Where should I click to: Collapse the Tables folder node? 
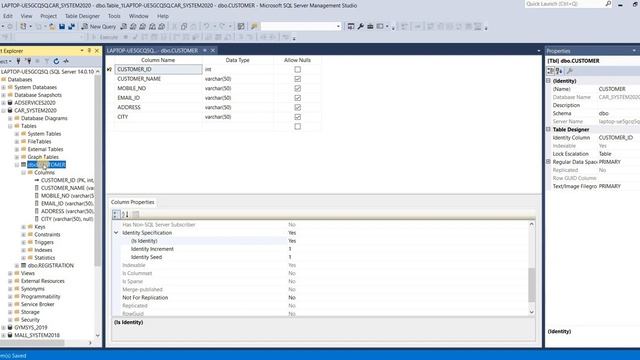pos(10,126)
